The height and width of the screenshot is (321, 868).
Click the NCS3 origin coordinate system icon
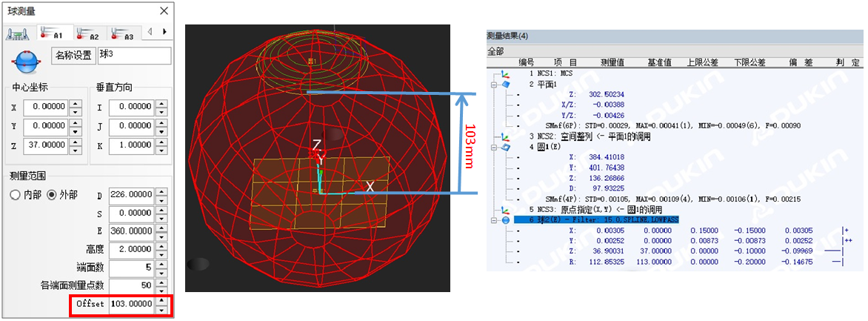[505, 210]
